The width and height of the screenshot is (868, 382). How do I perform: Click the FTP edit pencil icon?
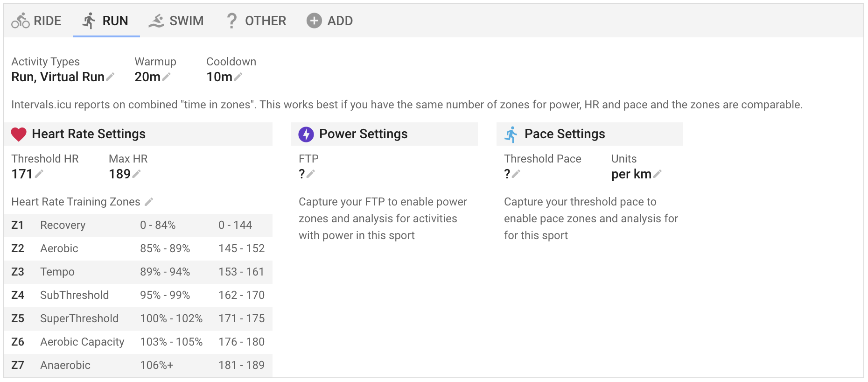pyautogui.click(x=311, y=174)
